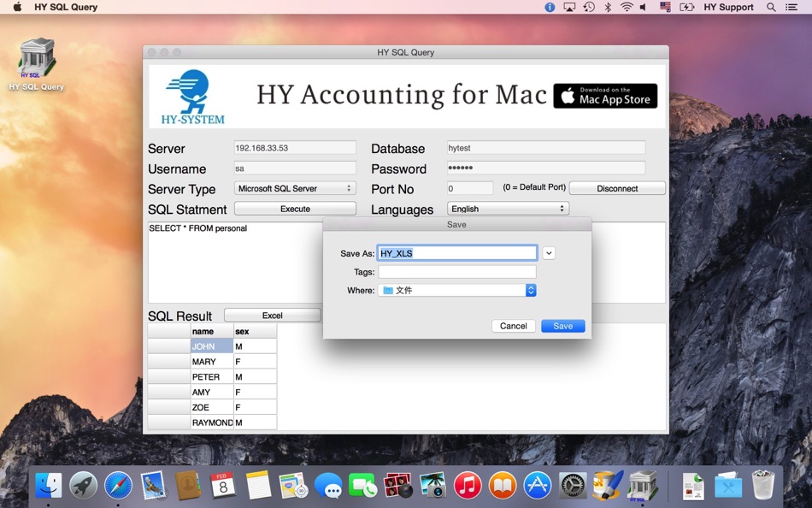Viewport: 812px width, 508px height.
Task: Open the document stack icon in dock
Action: [x=693, y=486]
